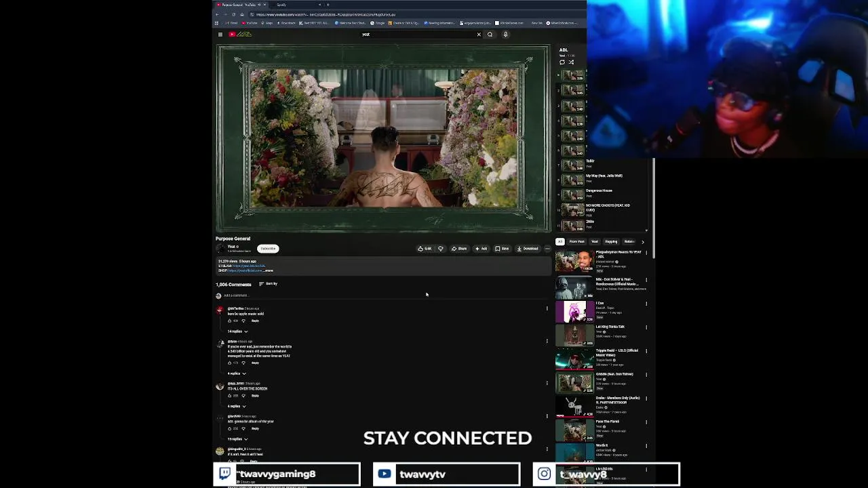Screen dimensions: 868x488
Task: Open options menu for ALL OVER THE SCREEN comment
Action: tap(547, 384)
